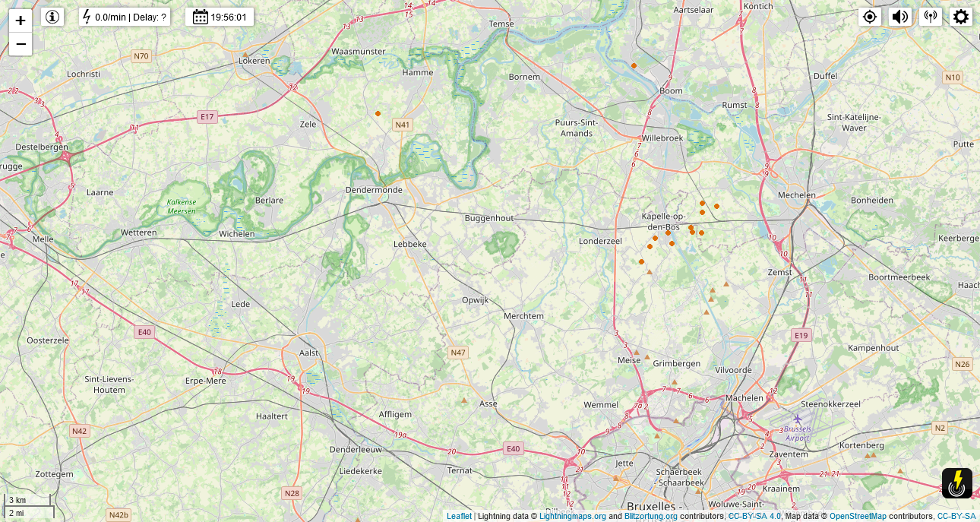This screenshot has width=980, height=522.
Task: Toggle the detector stations antenna icon
Action: pyautogui.click(x=931, y=17)
